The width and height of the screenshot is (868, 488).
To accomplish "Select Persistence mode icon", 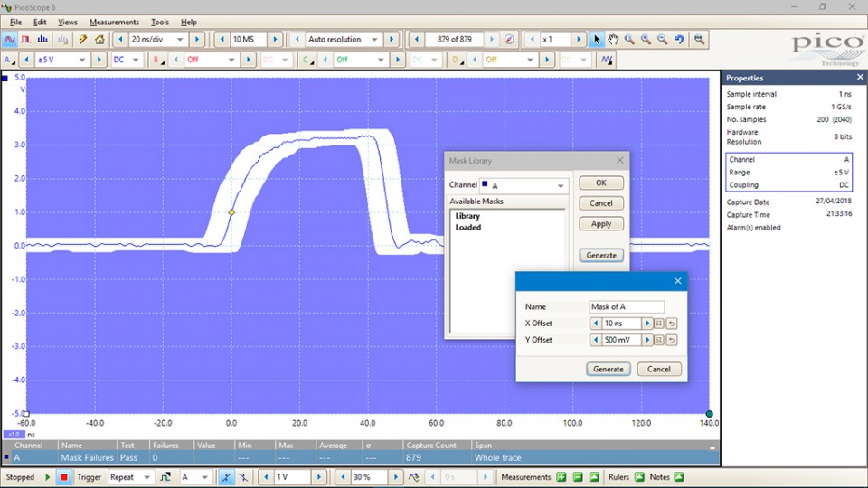I will [x=26, y=40].
